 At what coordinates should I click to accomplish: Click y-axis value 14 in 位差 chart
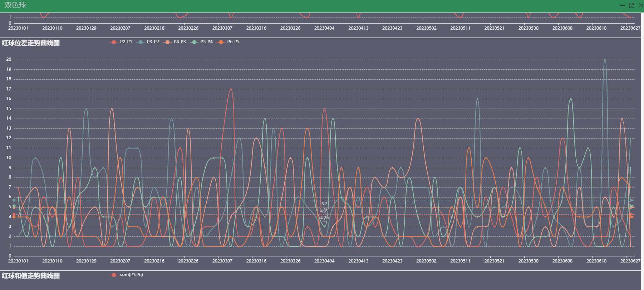9,118
